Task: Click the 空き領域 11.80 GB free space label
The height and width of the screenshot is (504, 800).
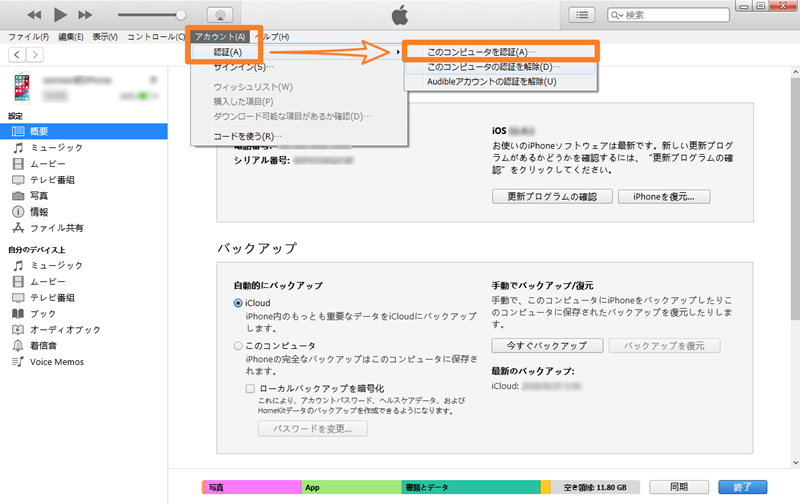Action: click(x=595, y=487)
